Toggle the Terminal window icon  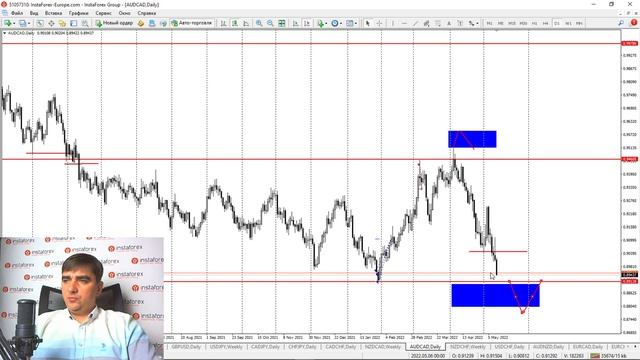tap(73, 23)
